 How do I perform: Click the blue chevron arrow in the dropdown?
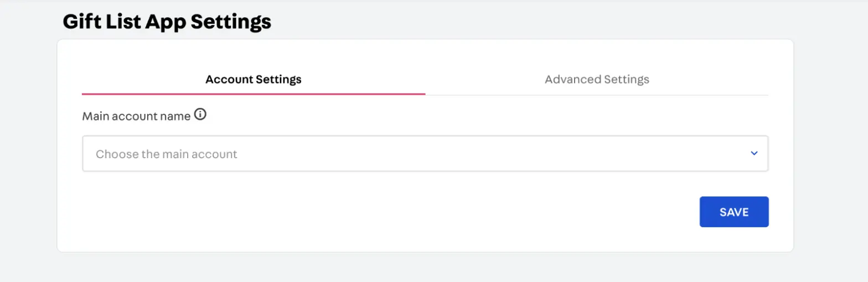pyautogui.click(x=753, y=153)
